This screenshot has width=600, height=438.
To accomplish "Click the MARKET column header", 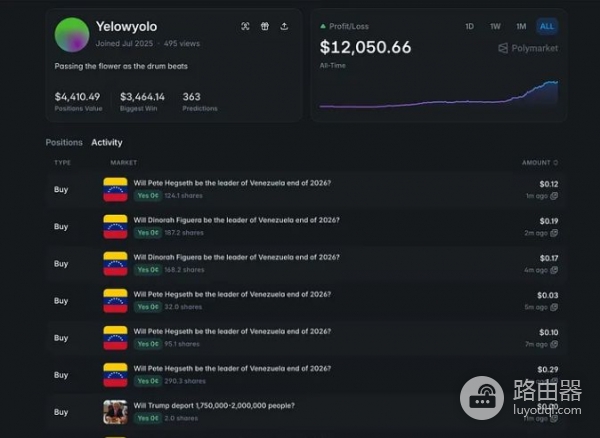I will 124,163.
